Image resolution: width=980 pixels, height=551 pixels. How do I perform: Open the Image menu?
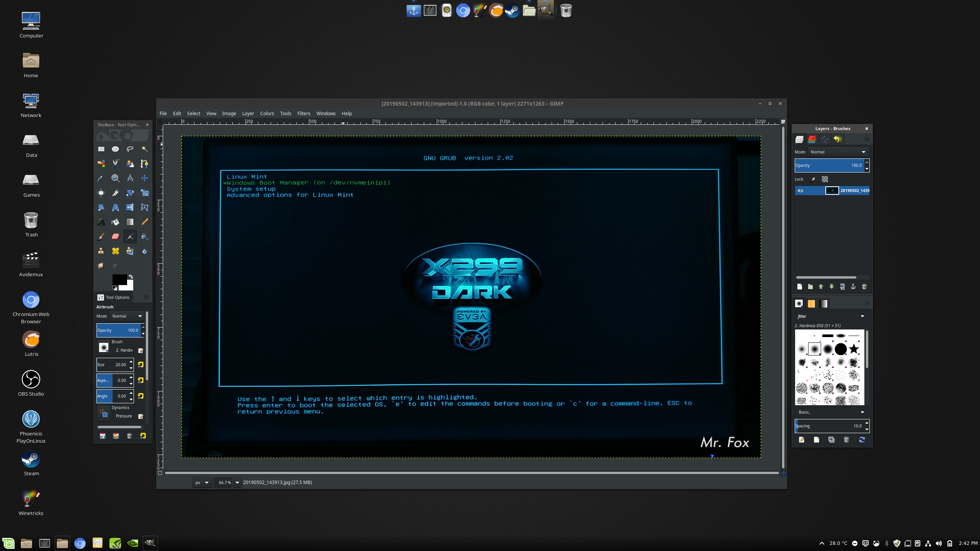(229, 113)
